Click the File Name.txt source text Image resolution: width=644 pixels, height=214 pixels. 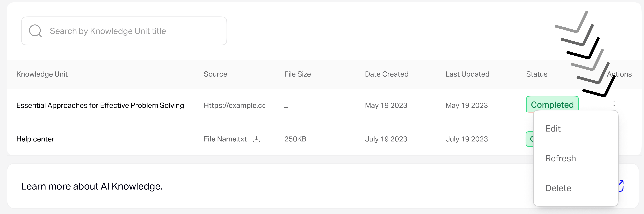(225, 139)
